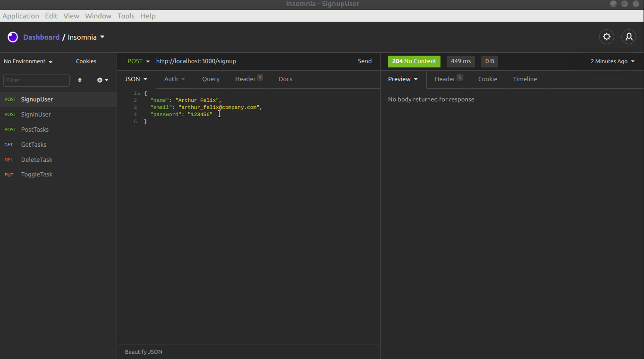This screenshot has width=644, height=359.
Task: Open the Tools menu
Action: (126, 16)
